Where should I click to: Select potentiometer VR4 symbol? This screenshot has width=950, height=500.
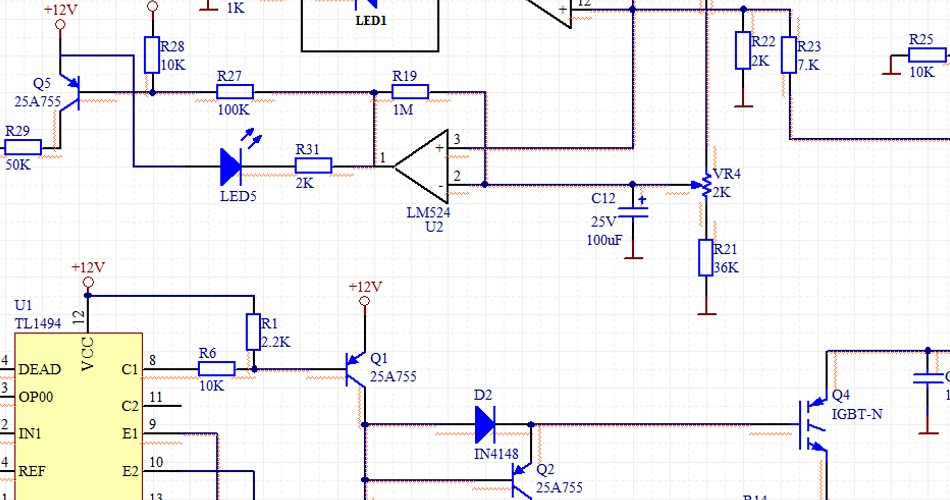[x=705, y=185]
